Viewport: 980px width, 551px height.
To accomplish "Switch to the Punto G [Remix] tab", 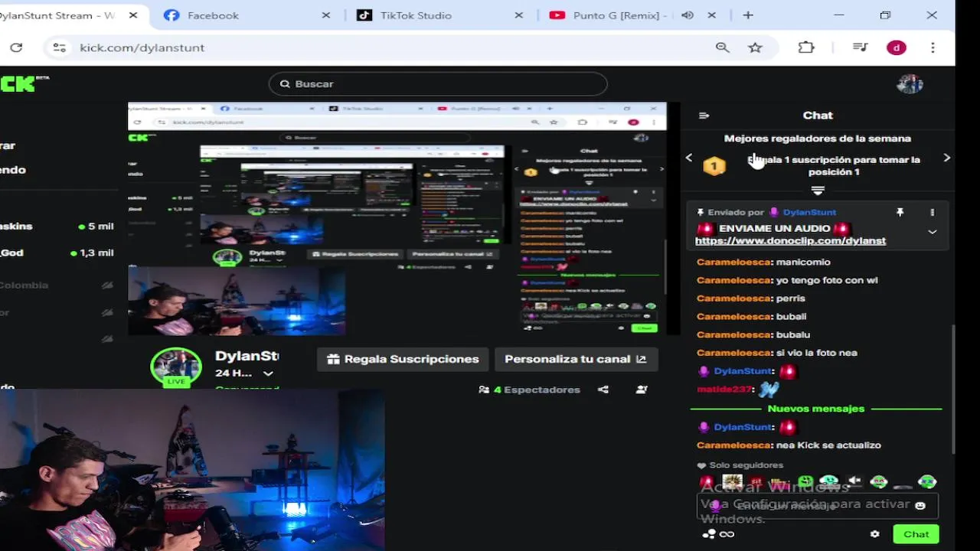I will (x=632, y=15).
